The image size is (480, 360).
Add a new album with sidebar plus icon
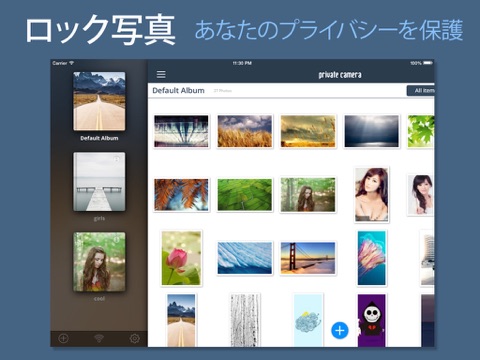tap(63, 339)
